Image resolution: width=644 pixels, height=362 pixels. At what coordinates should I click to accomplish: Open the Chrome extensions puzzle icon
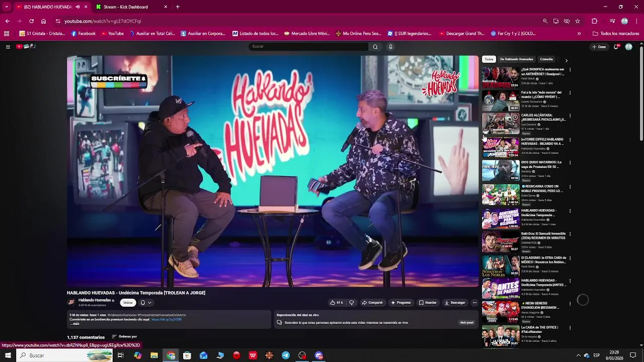tap(594, 21)
